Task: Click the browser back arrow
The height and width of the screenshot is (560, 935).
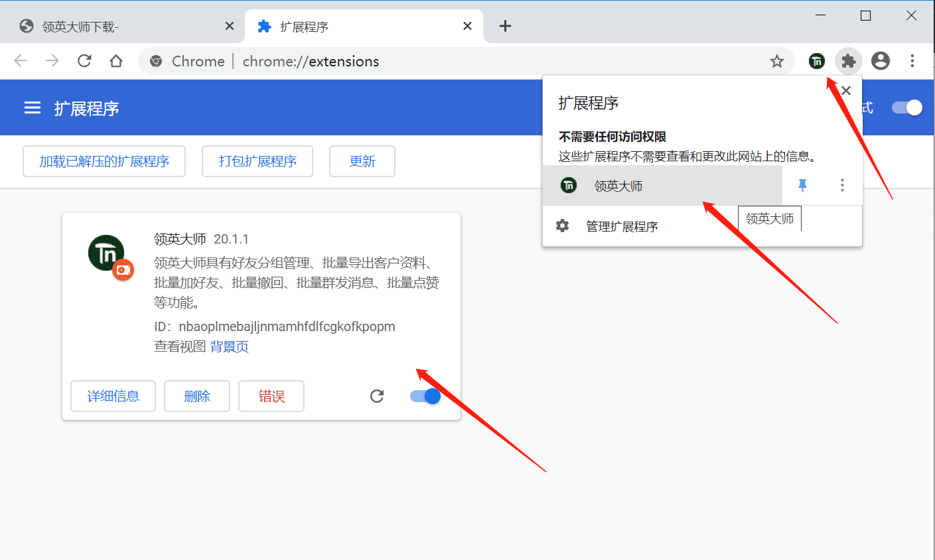Action: 21,61
